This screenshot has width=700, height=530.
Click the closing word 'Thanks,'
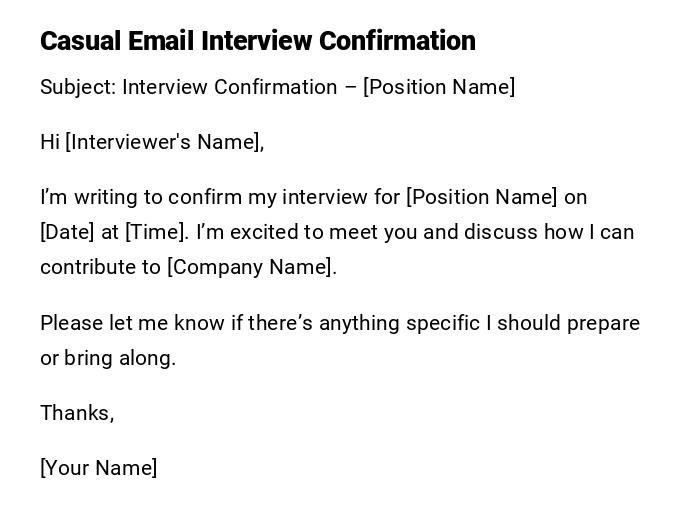[x=77, y=413]
